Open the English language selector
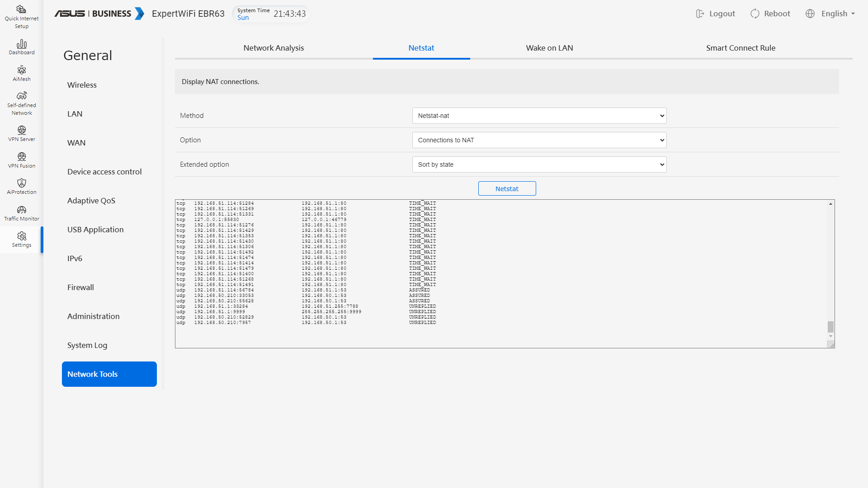This screenshot has height=488, width=868. [830, 14]
